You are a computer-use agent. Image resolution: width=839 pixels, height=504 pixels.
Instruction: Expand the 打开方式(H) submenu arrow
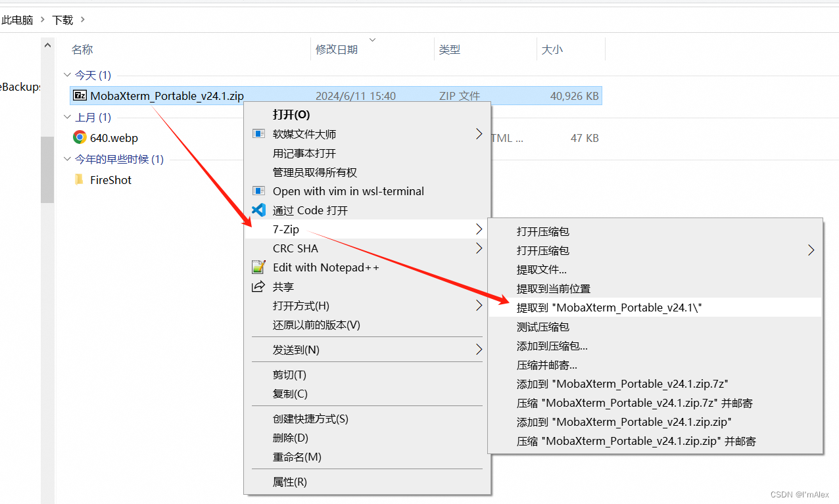click(x=479, y=306)
